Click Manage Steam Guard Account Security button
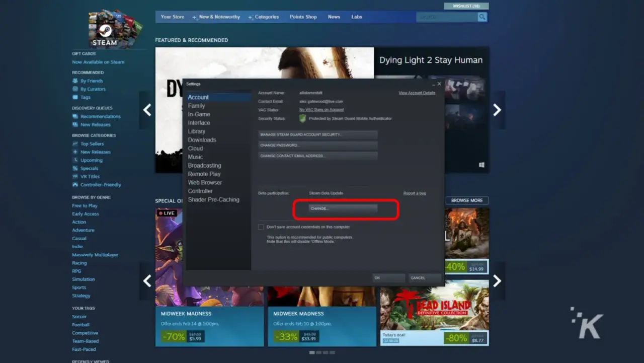This screenshot has height=363, width=644. pos(317,135)
